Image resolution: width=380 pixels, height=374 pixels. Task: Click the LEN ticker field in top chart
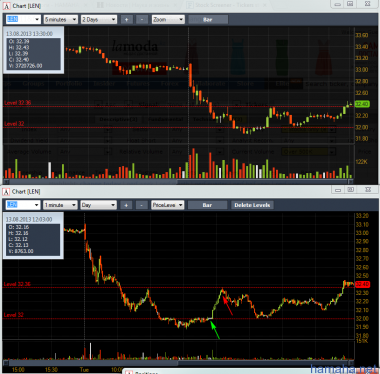click(x=23, y=20)
